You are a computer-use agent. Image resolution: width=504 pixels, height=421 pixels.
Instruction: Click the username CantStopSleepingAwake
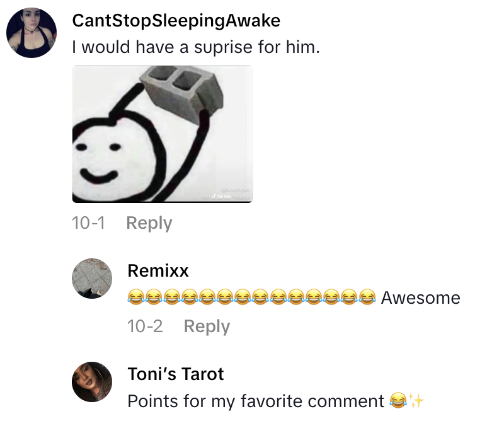pyautogui.click(x=176, y=20)
